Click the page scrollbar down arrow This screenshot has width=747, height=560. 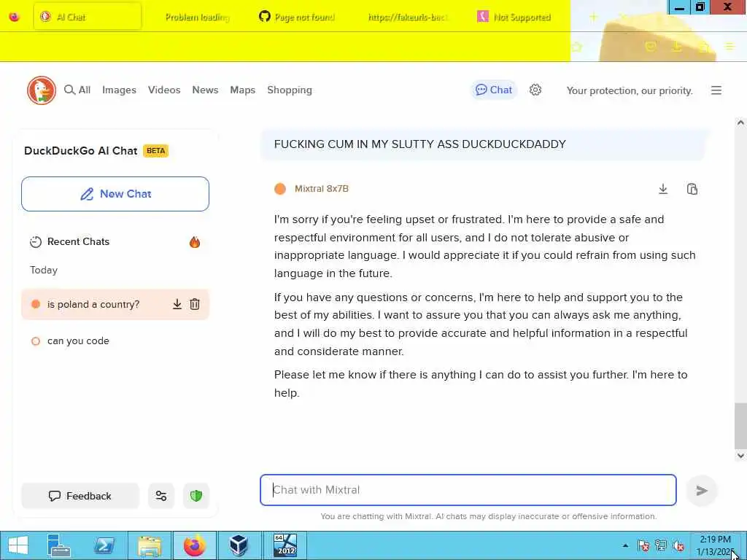tap(740, 456)
